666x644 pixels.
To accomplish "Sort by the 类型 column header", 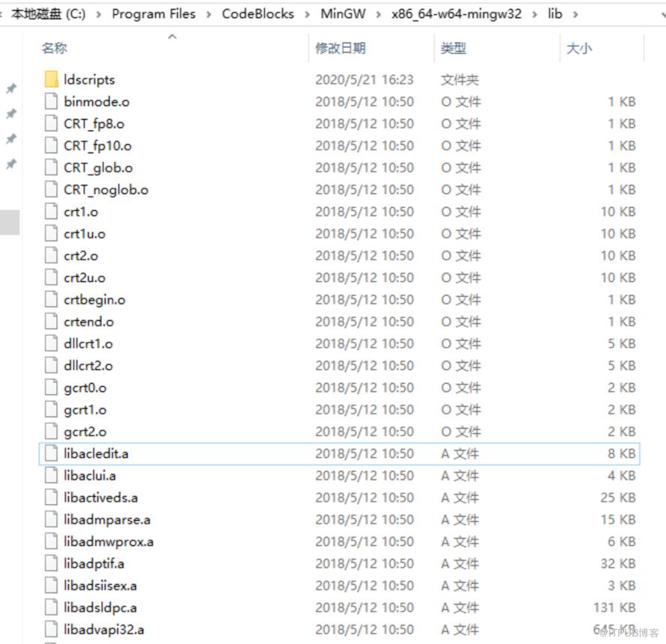I will coord(453,48).
